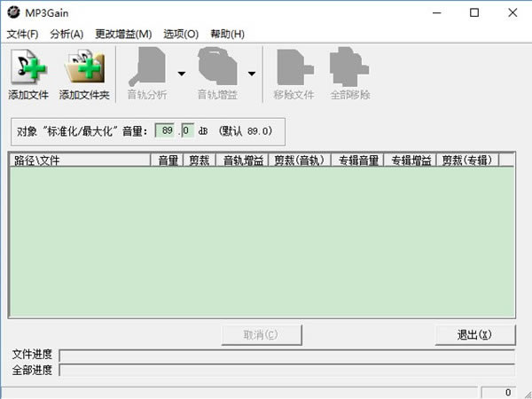Expand the 音轨增益 dropdown arrow
Screen dimensions: 532x399
pos(252,74)
